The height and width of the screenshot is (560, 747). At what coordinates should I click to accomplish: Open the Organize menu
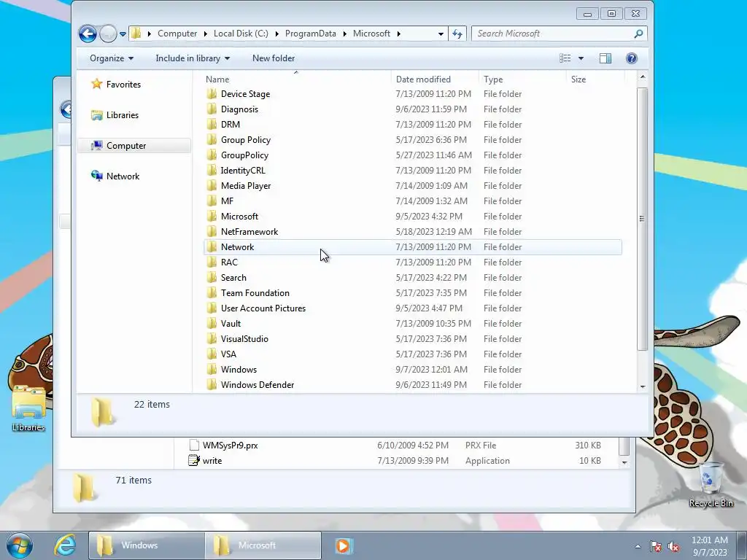click(112, 58)
